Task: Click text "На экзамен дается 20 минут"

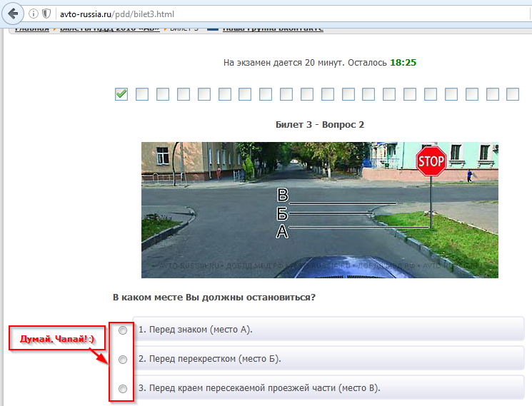Action: pyautogui.click(x=283, y=63)
